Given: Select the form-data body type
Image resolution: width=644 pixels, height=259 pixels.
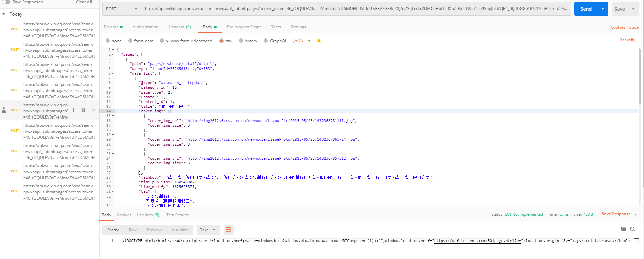Looking at the screenshot, I should click(x=130, y=41).
